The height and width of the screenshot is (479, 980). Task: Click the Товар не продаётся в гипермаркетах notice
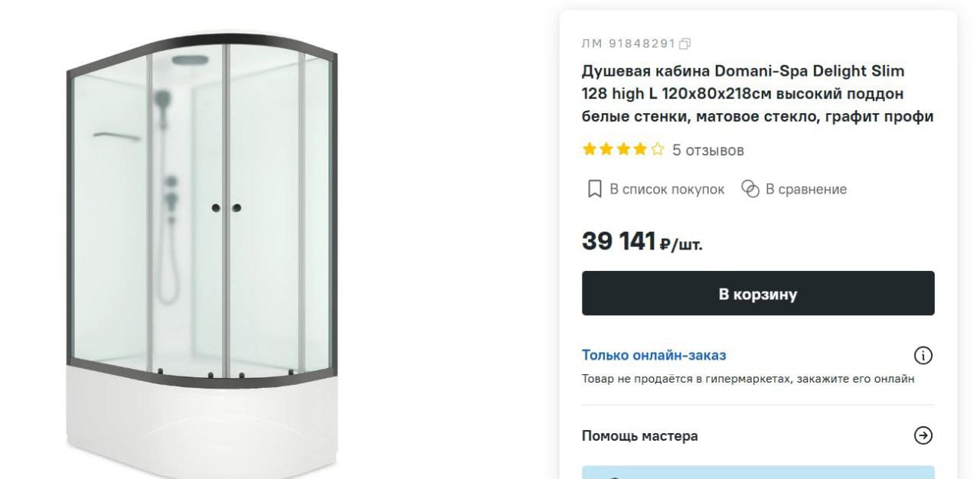pos(748,379)
